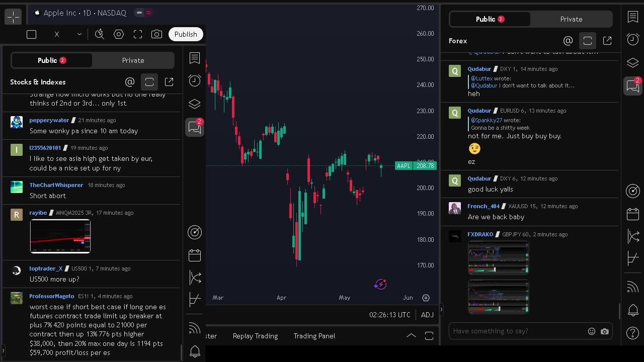Click the Publish button
This screenshot has width=644, height=362.
[186, 34]
